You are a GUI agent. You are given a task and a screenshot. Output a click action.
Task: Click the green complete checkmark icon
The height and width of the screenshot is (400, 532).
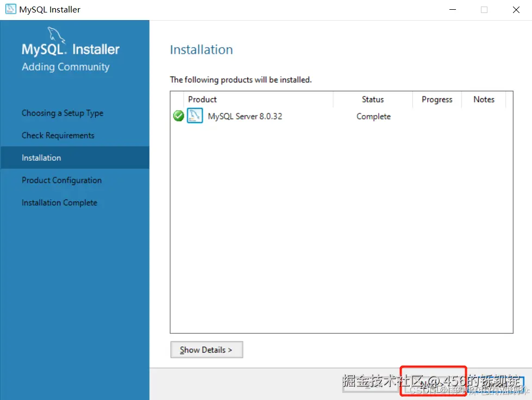click(x=178, y=116)
